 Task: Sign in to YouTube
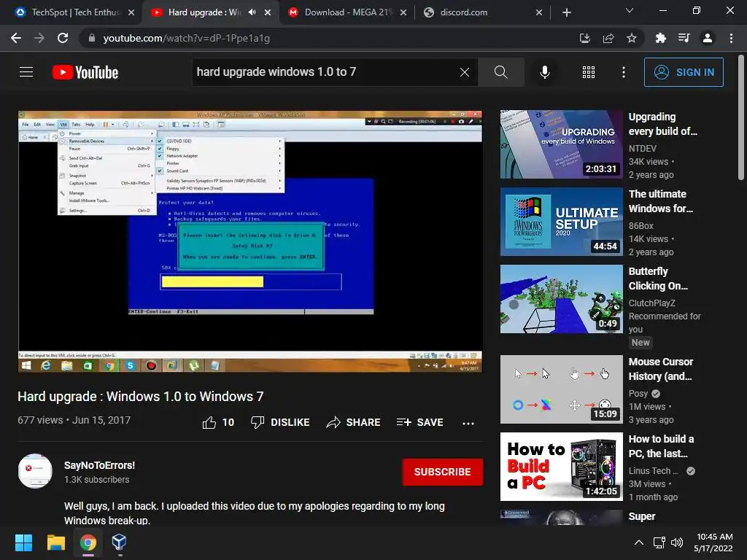click(684, 72)
